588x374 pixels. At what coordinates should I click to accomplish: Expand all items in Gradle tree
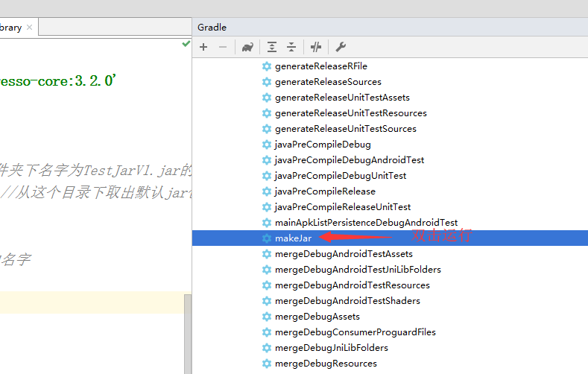coord(272,47)
